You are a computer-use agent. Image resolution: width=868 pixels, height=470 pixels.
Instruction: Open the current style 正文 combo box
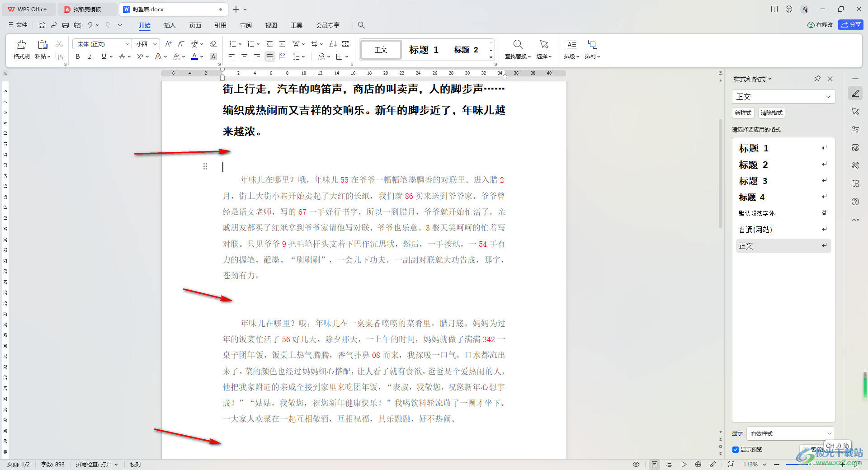click(783, 97)
